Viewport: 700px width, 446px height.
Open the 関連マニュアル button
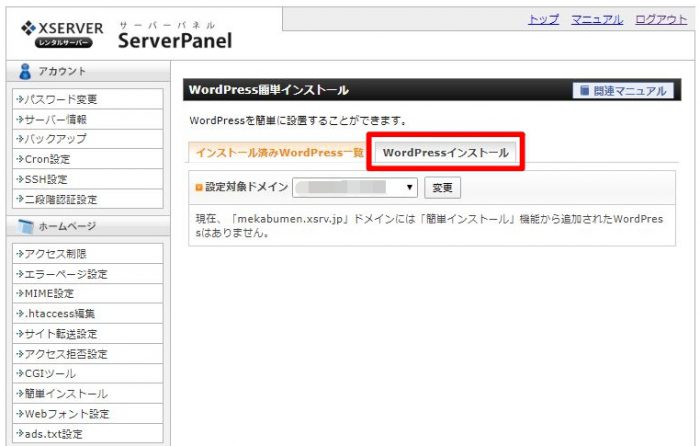click(623, 91)
